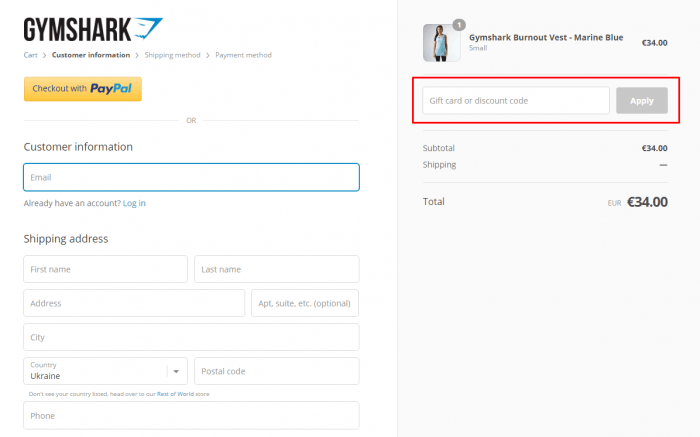Go back to Cart breadcrumb
The image size is (700, 437).
click(30, 55)
